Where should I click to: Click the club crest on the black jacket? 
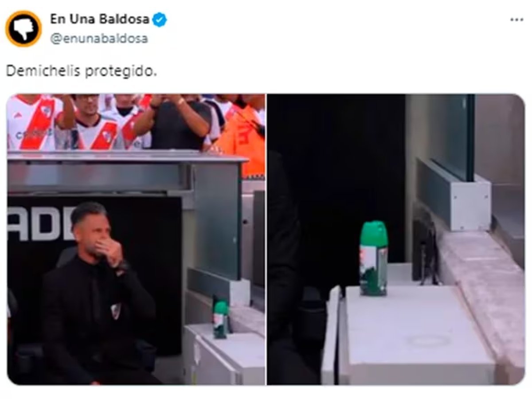pos(116,311)
